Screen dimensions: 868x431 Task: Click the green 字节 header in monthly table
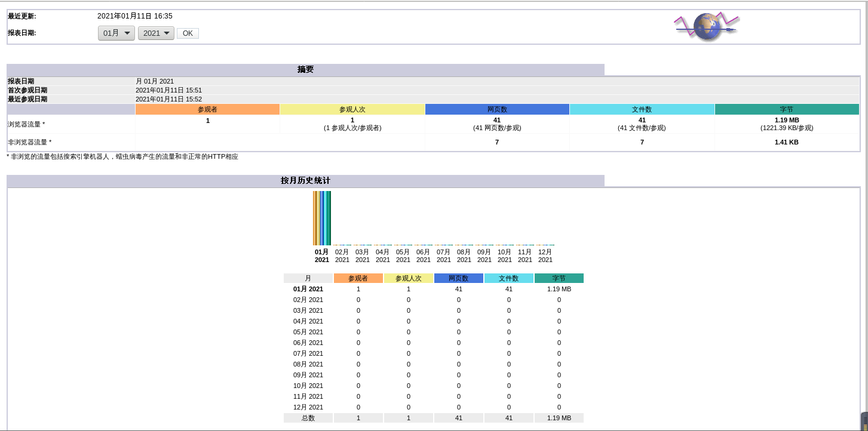(x=559, y=278)
